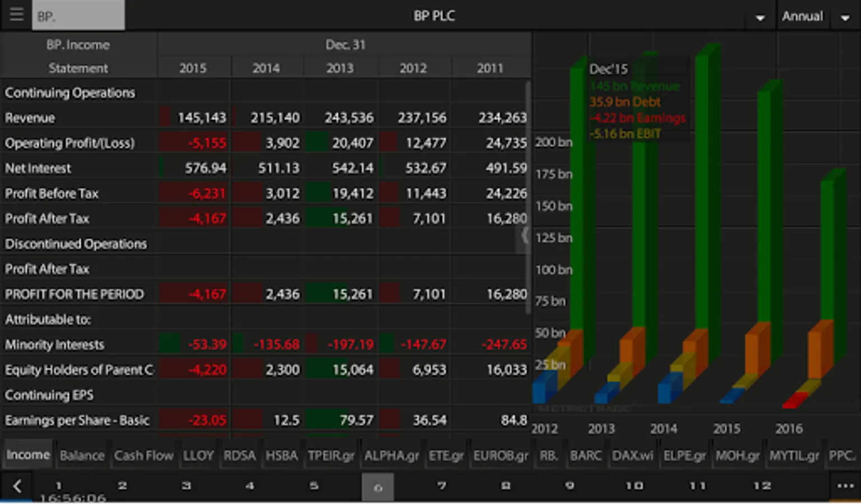Click the BP. ticker search field

tap(78, 16)
